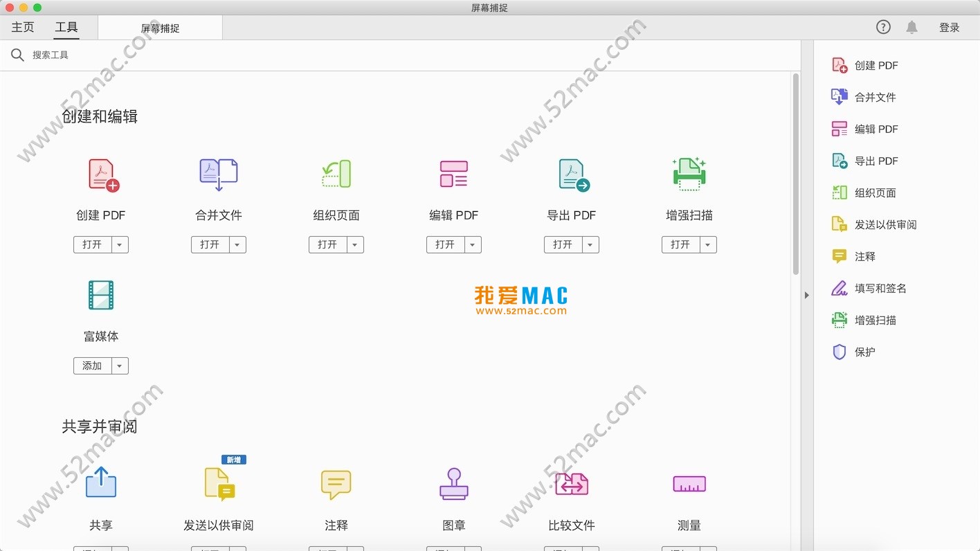This screenshot has height=551, width=980.
Task: Click the 搜索工具 search field
Action: tap(401, 55)
